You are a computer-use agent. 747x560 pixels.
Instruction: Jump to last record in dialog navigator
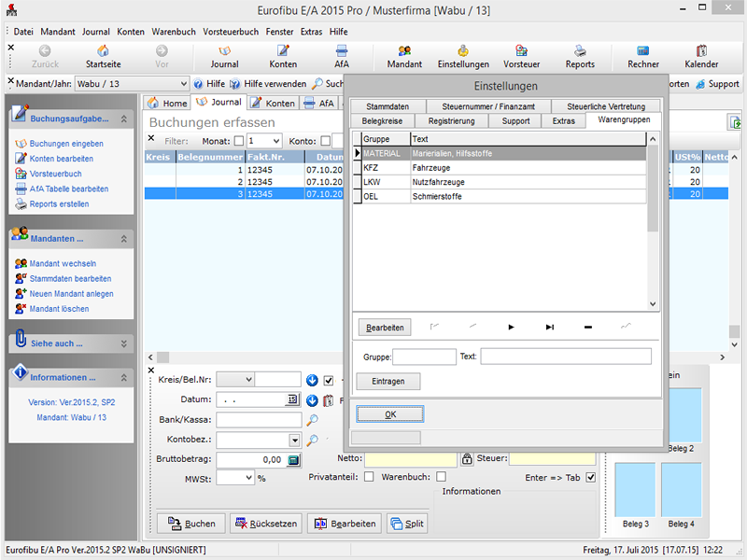(550, 328)
